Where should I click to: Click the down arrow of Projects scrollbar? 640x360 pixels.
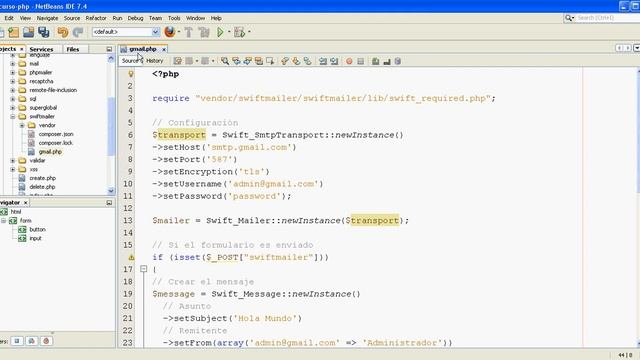point(111,191)
